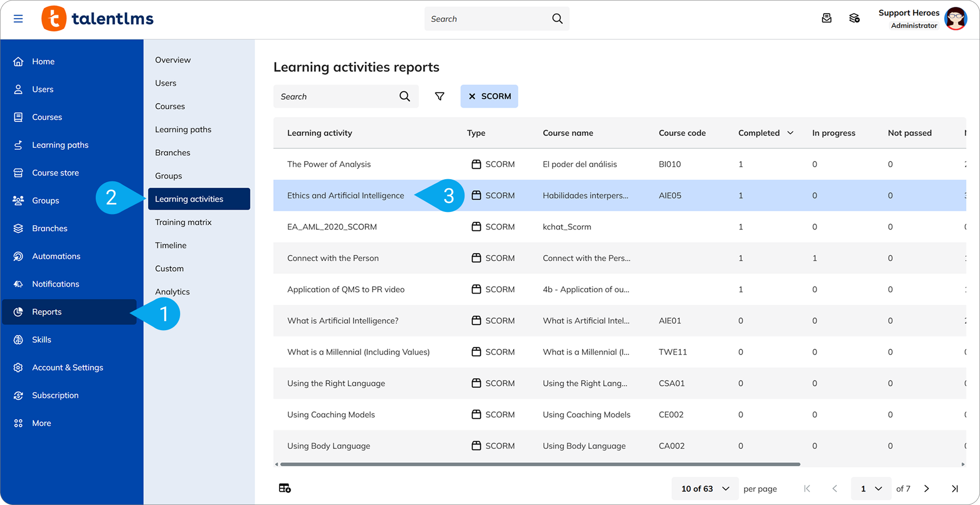Jump to last page arrow icon
The width and height of the screenshot is (980, 505).
point(955,488)
